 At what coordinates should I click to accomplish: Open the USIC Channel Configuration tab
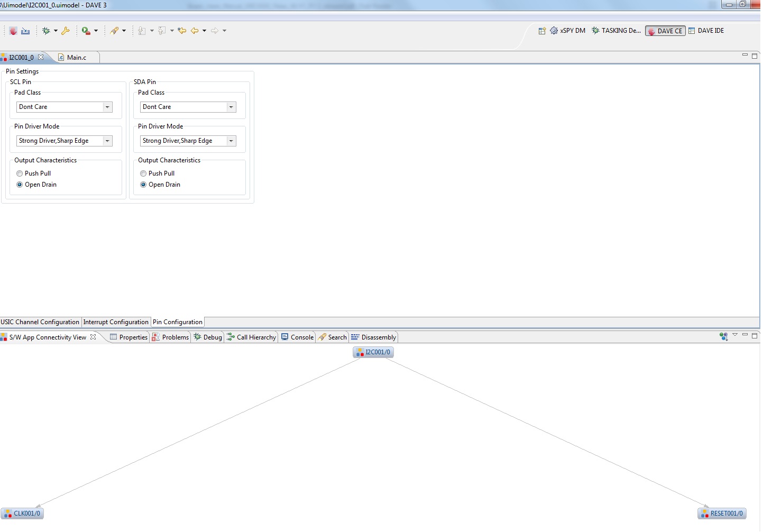pos(40,322)
